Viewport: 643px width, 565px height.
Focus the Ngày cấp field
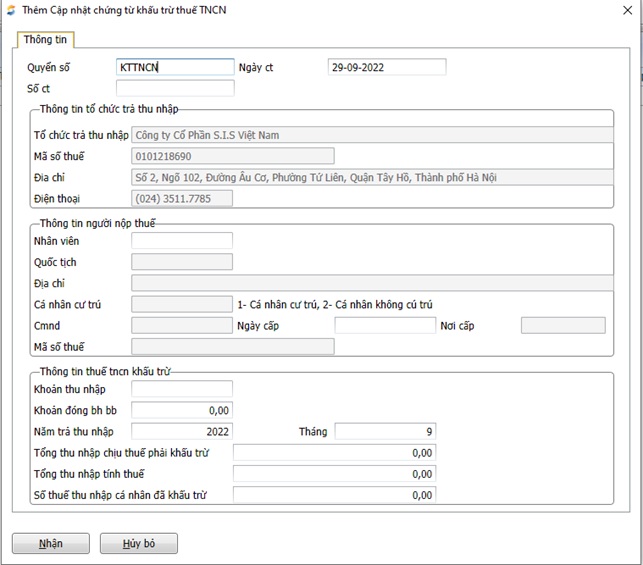(385, 325)
